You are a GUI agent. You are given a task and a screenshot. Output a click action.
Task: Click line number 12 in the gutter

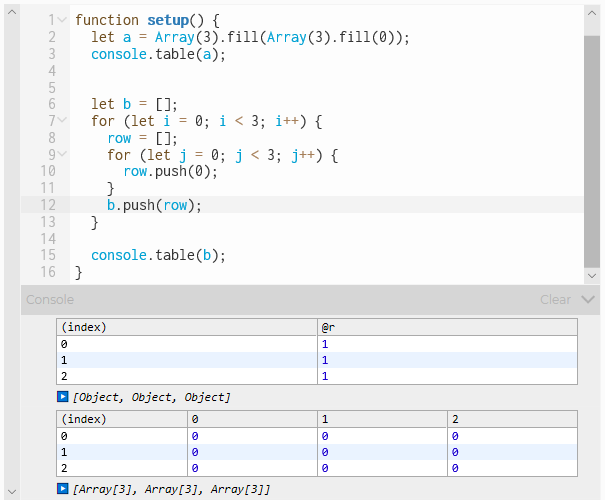(48, 204)
